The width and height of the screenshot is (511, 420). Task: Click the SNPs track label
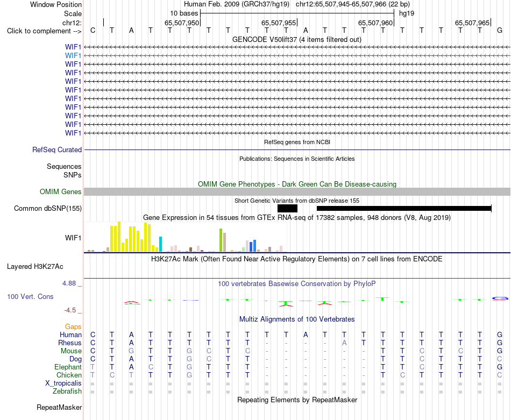pos(73,175)
